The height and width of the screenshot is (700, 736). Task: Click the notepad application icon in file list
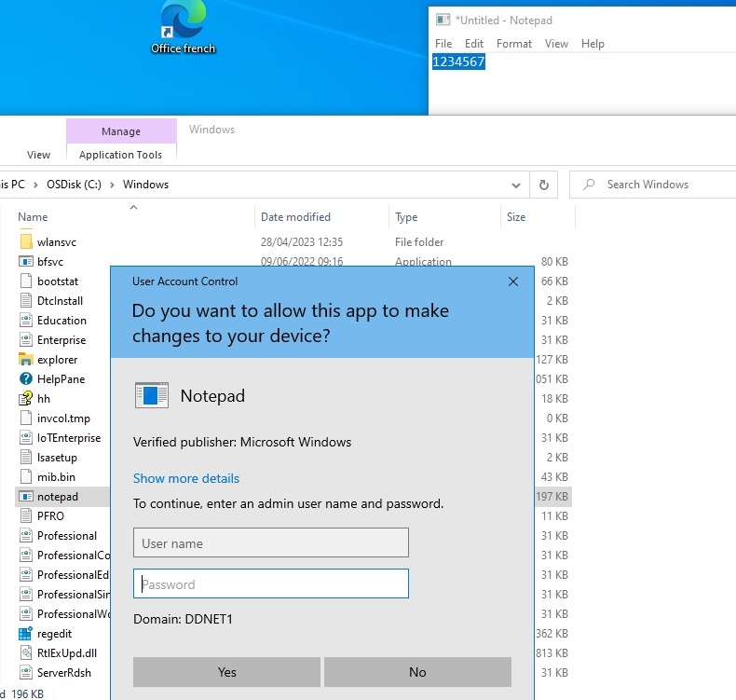pyautogui.click(x=26, y=496)
